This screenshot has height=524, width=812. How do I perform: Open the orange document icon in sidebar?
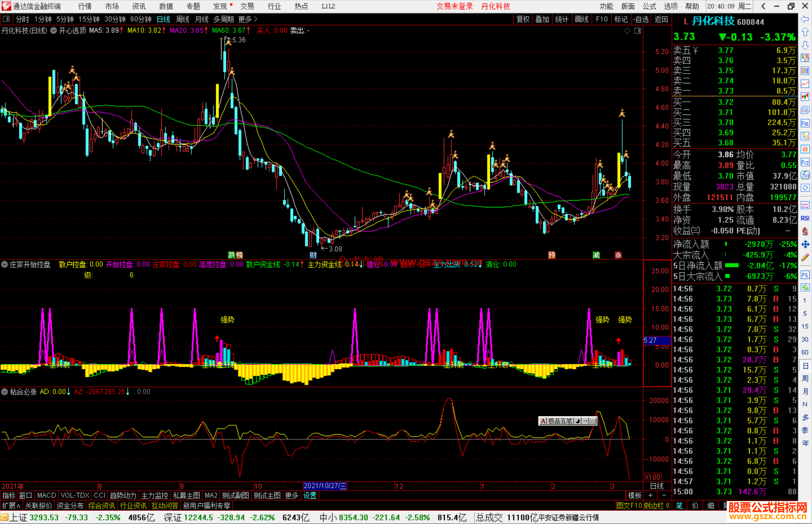805,149
